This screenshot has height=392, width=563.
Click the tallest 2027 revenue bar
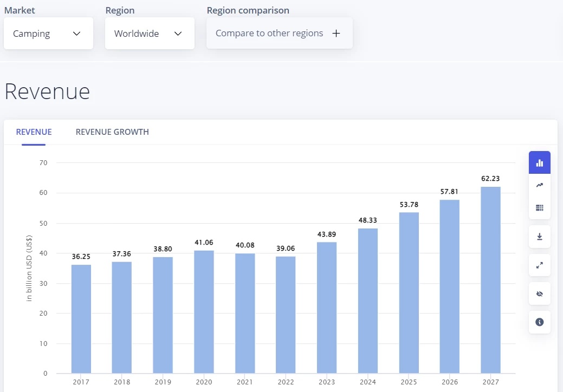(x=490, y=282)
